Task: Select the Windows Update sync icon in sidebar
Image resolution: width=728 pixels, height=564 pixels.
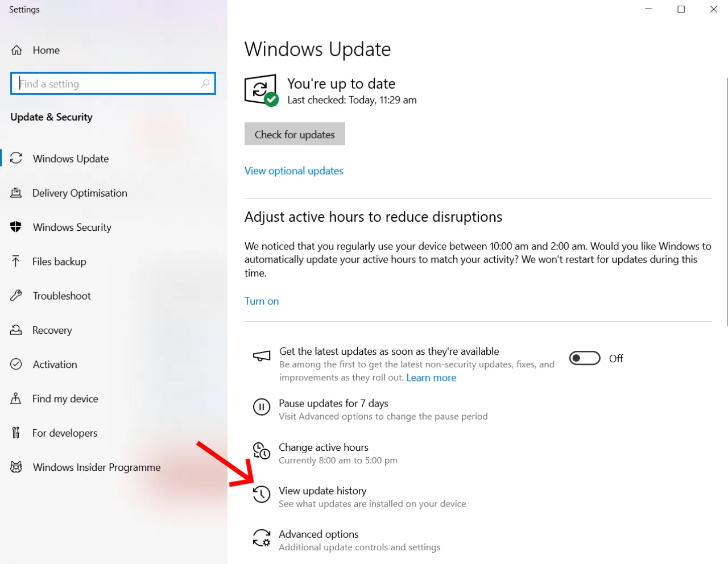Action: (16, 158)
